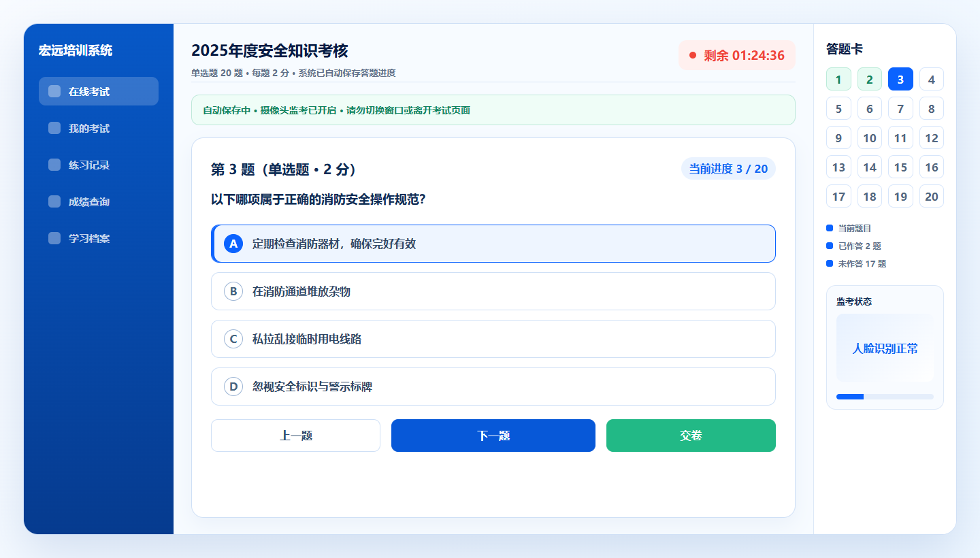980x558 pixels.
Task: Submit the exam with 交卷
Action: [x=691, y=436]
